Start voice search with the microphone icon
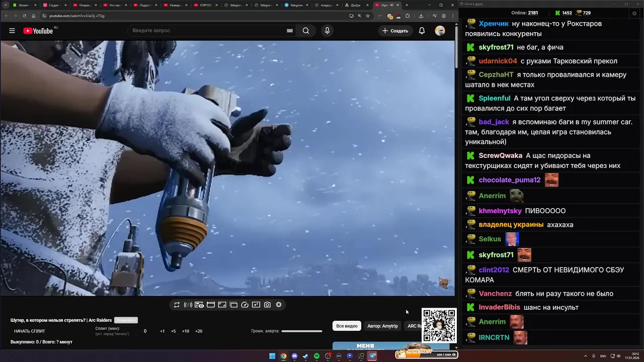Image resolution: width=644 pixels, height=362 pixels. (x=327, y=31)
